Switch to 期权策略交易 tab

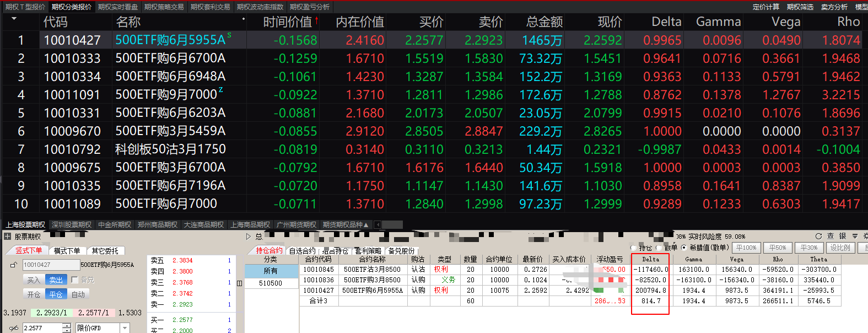(x=164, y=7)
